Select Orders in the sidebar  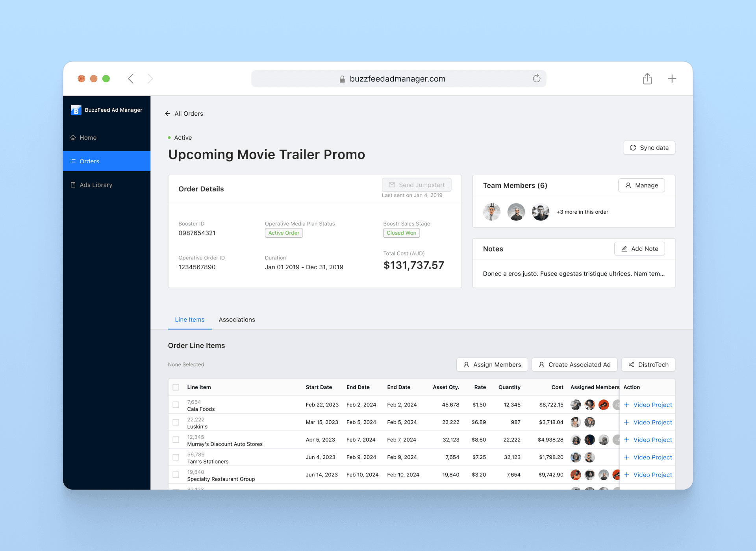(107, 161)
